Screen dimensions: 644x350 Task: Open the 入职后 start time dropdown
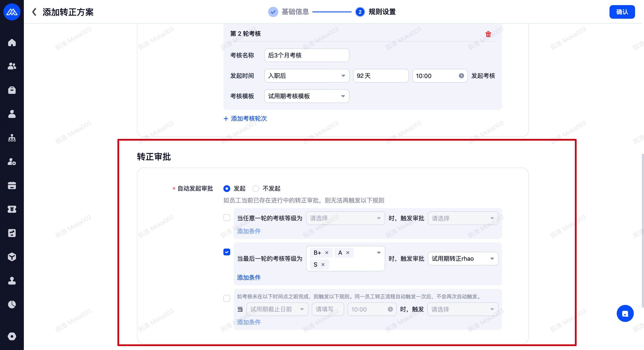point(306,76)
